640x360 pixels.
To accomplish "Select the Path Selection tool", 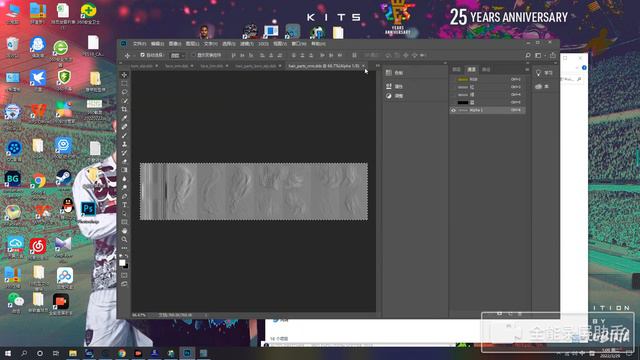I will 124,213.
